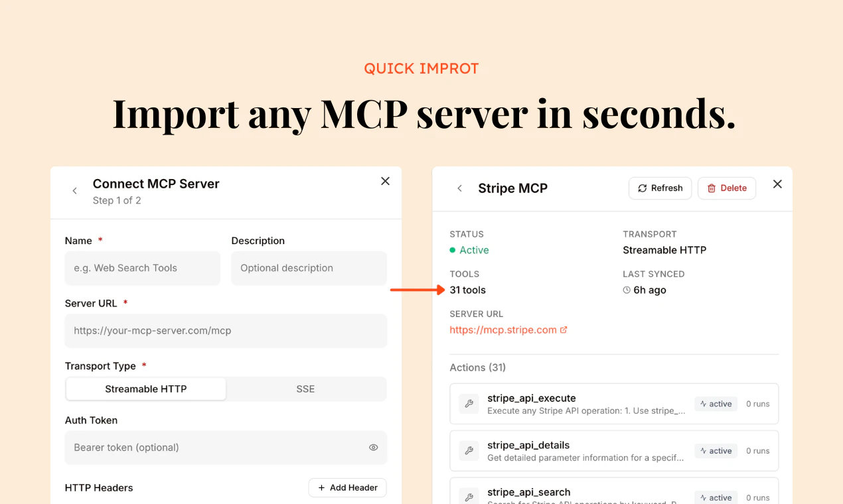Open the stripe_api_search action
843x504 pixels.
click(x=614, y=491)
